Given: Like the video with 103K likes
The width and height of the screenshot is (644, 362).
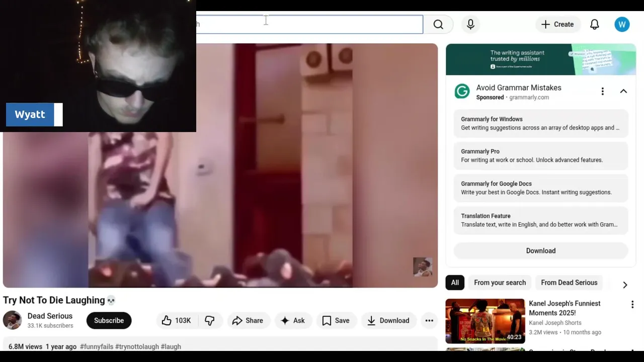Looking at the screenshot, I should click(177, 321).
